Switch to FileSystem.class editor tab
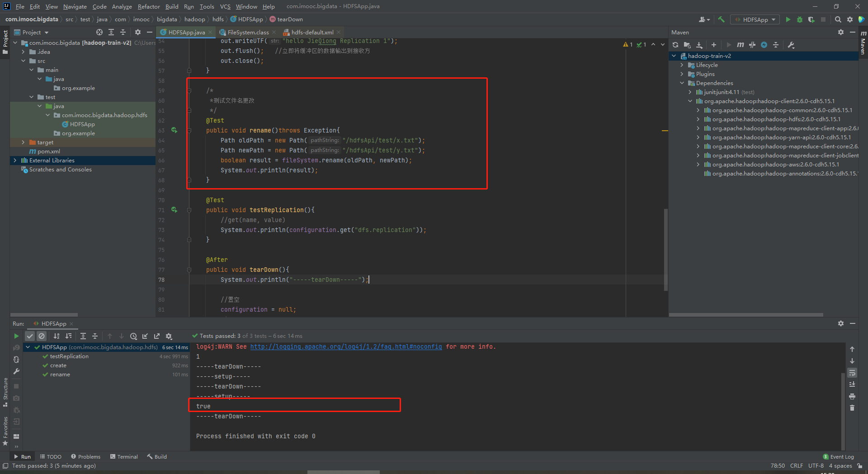868x474 pixels. [248, 32]
